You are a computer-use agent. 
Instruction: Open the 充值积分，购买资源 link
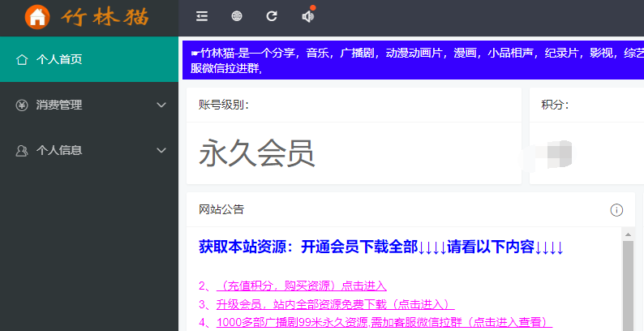[x=302, y=286]
